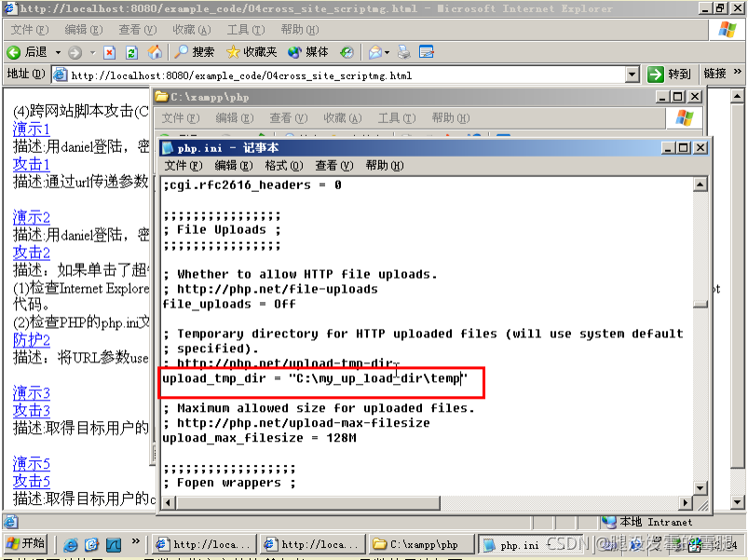748x560 pixels.
Task: Click the IE Stop loading icon
Action: (110, 52)
